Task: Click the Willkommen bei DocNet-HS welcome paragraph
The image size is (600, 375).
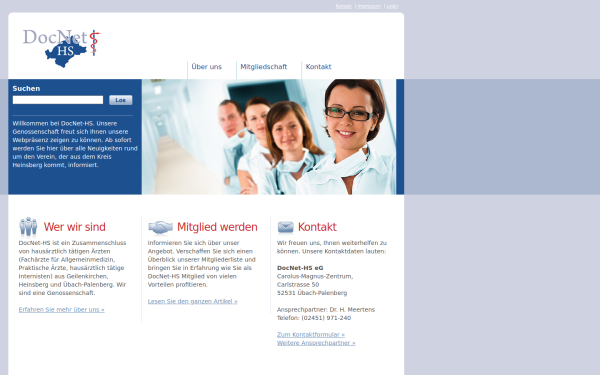Action: point(75,144)
